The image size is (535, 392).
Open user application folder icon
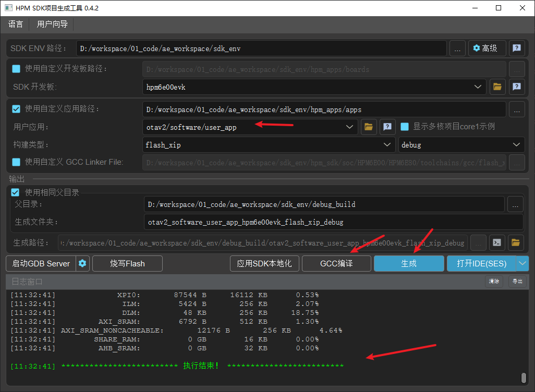click(369, 127)
